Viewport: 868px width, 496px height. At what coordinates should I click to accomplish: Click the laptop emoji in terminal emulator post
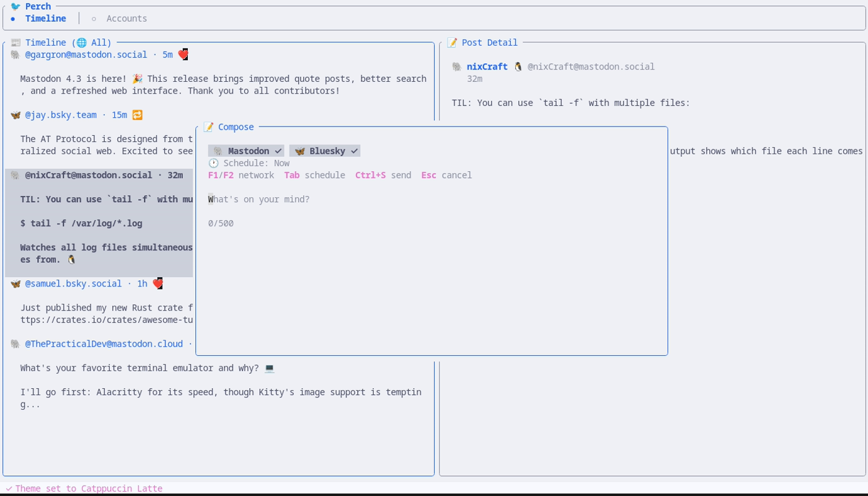click(x=269, y=368)
